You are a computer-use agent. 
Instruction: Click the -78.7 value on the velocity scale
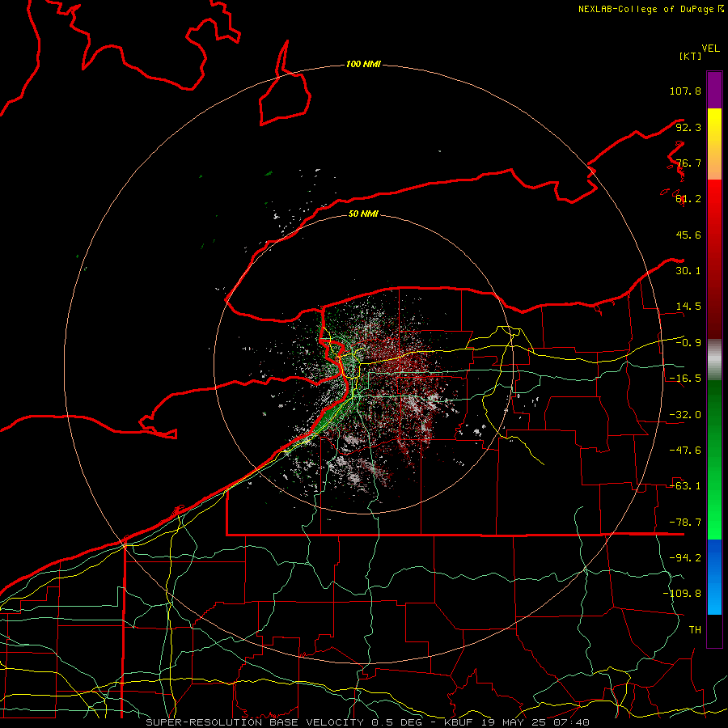pyautogui.click(x=685, y=523)
